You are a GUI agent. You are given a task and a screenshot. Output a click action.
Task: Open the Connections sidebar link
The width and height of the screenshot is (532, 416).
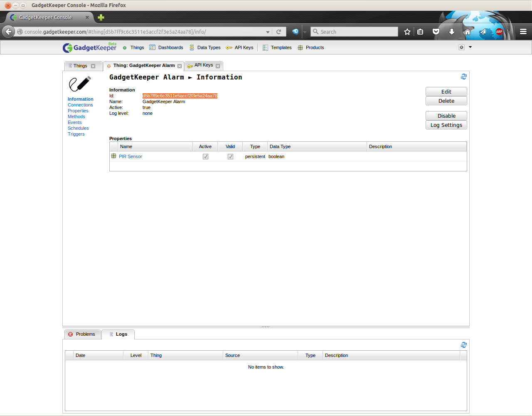80,105
